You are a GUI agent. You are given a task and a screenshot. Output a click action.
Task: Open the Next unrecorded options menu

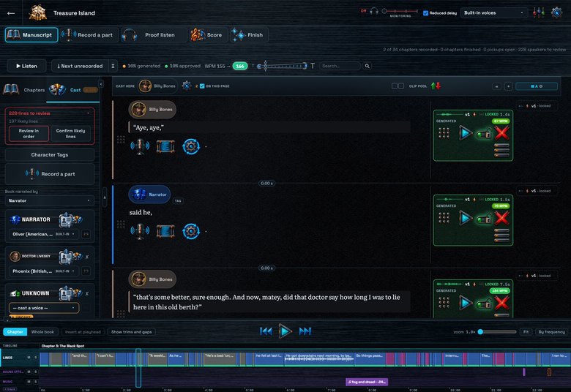click(x=113, y=66)
